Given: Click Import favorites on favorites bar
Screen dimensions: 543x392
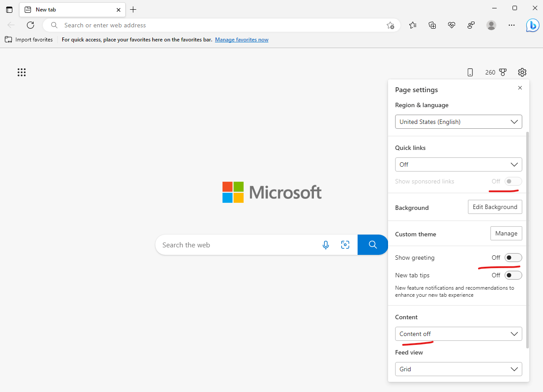Looking at the screenshot, I should pos(29,40).
